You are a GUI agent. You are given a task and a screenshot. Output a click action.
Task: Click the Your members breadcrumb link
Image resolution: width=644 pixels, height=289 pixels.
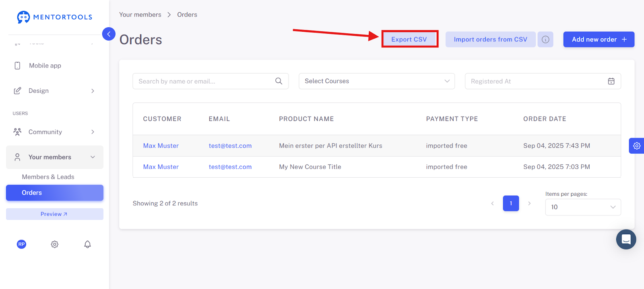coord(140,14)
